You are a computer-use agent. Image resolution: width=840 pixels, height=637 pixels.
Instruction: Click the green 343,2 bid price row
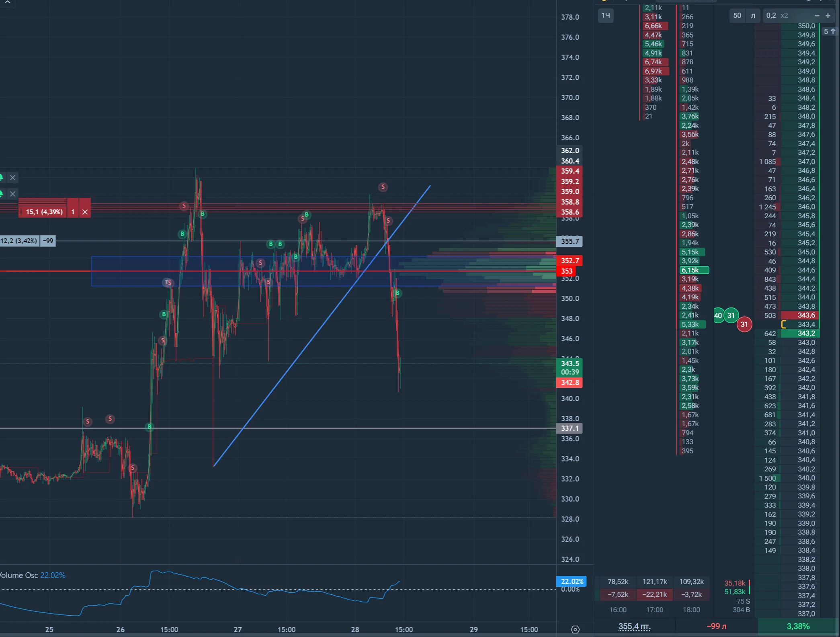click(x=800, y=333)
